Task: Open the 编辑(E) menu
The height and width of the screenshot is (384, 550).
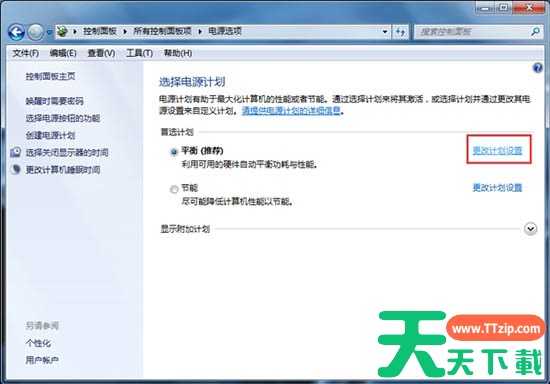Action: [x=63, y=53]
